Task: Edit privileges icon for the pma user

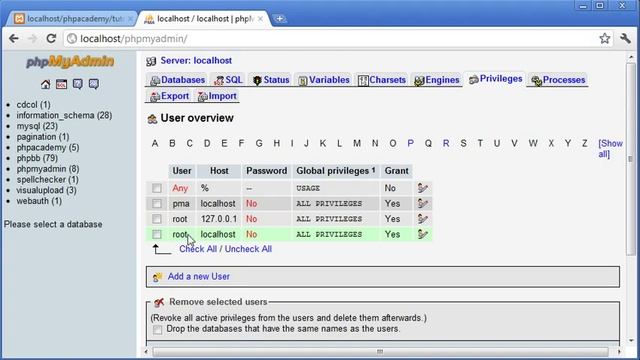Action: pos(422,203)
